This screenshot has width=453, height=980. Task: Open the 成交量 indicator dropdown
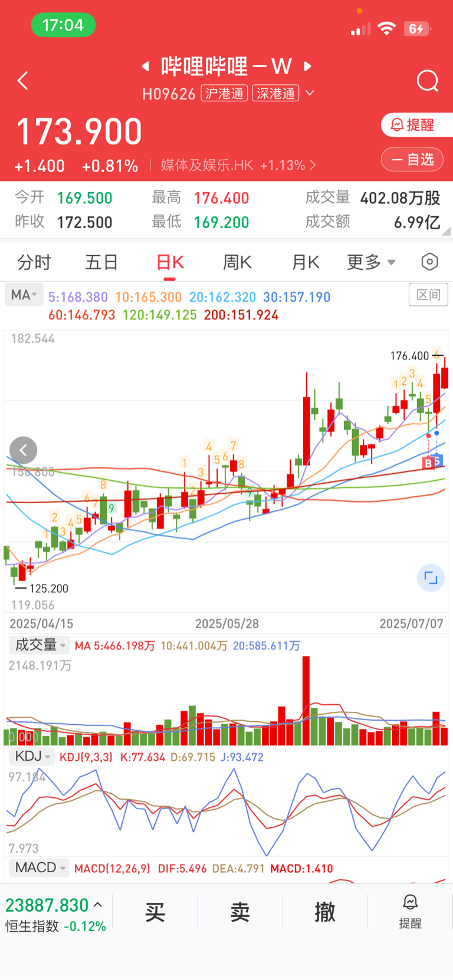(39, 645)
